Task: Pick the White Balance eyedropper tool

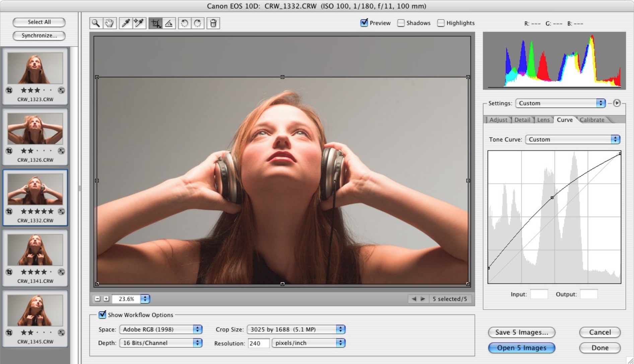Action: tap(126, 23)
